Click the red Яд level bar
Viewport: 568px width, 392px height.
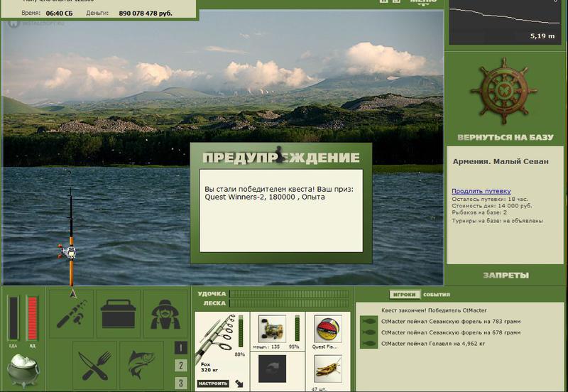(32, 318)
